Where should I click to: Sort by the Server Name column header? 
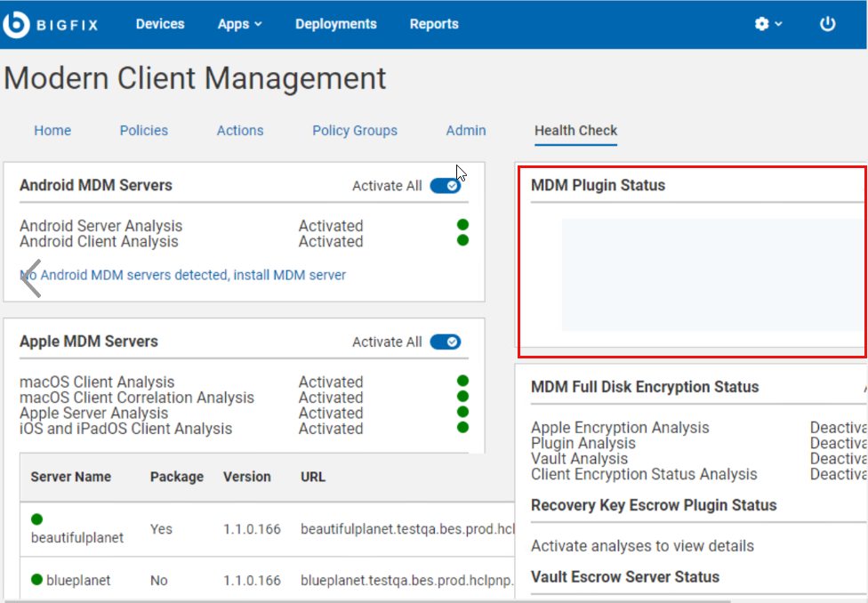(x=71, y=477)
